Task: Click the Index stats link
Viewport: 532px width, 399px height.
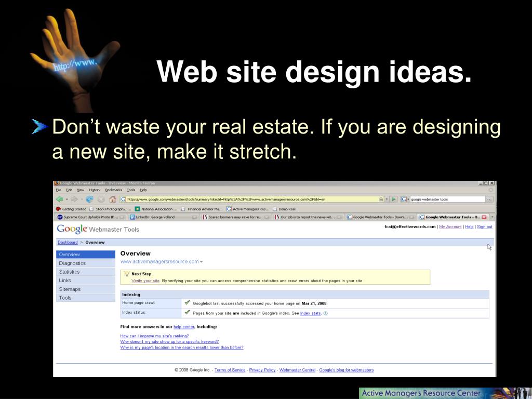Action: pyautogui.click(x=311, y=313)
